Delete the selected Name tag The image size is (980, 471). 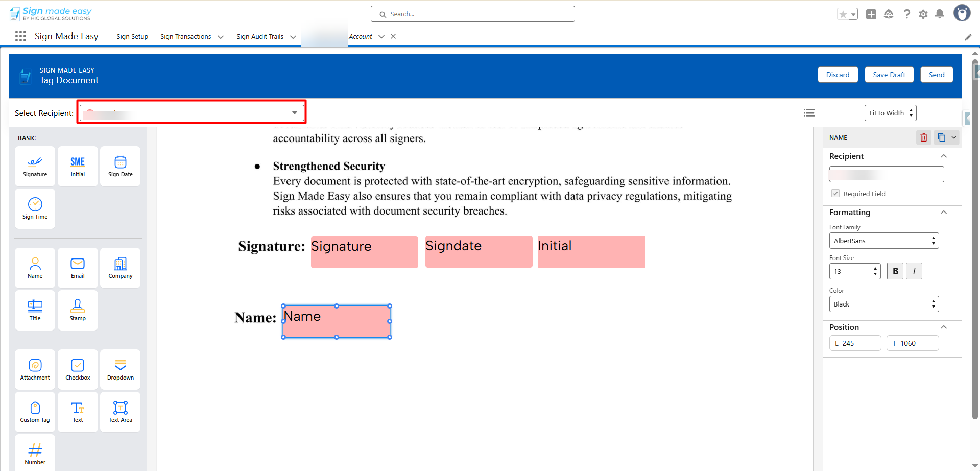(924, 137)
